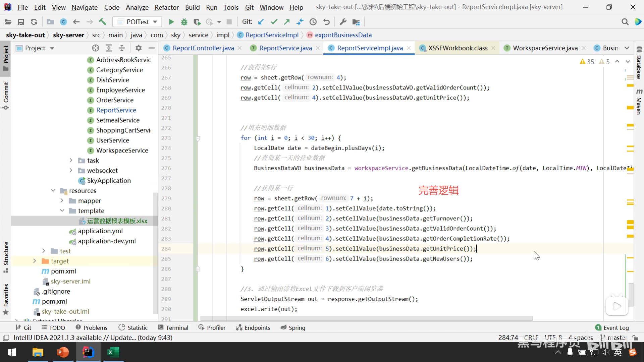Switch to ReportController.java tab
Viewport: 644px width, 362px height.
click(203, 48)
